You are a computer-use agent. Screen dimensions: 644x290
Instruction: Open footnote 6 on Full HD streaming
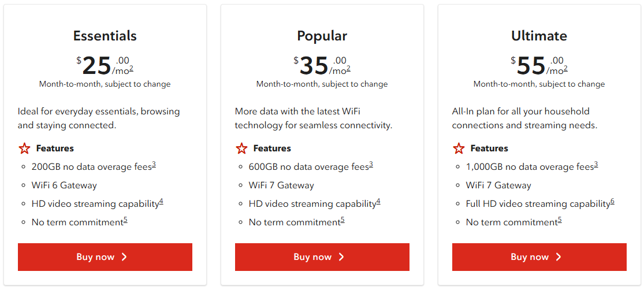[612, 202]
